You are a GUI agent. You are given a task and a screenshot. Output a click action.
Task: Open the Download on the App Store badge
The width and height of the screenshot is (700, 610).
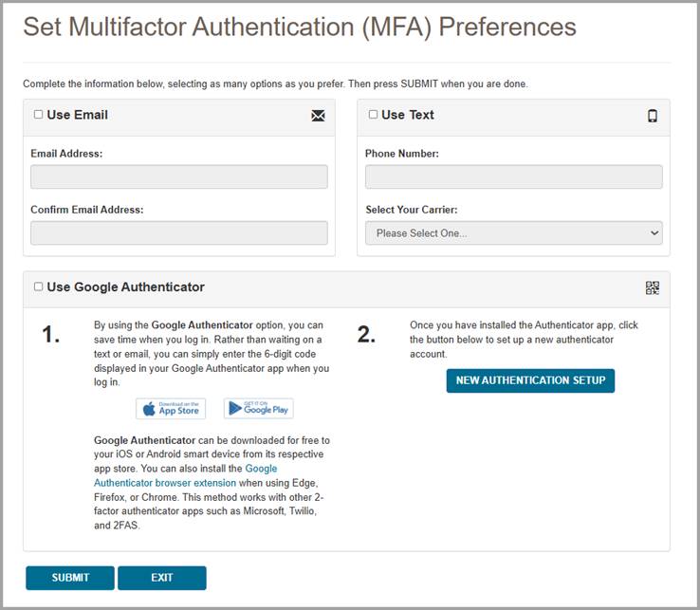[x=171, y=409]
